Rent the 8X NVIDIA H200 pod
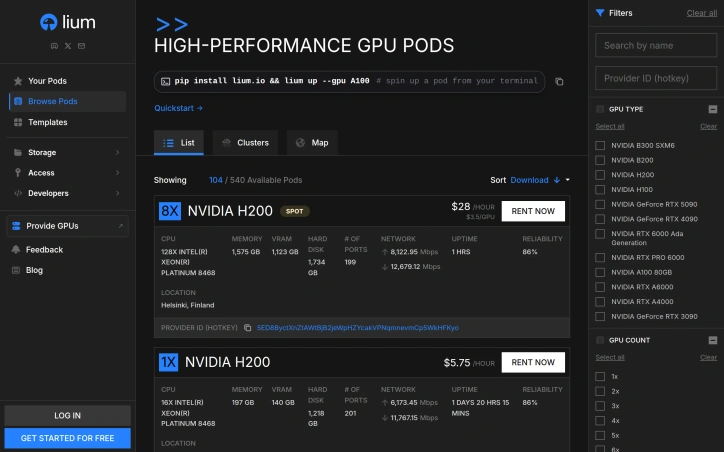 [x=533, y=211]
